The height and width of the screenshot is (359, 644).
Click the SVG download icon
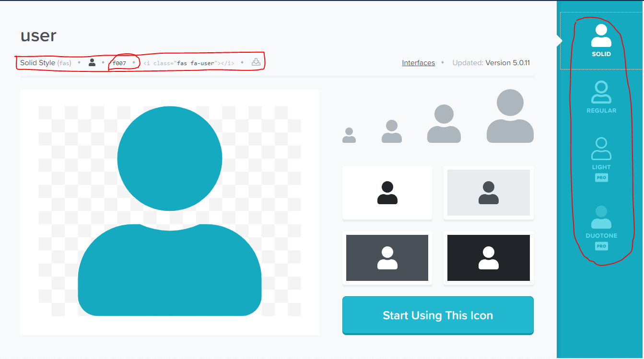(256, 62)
